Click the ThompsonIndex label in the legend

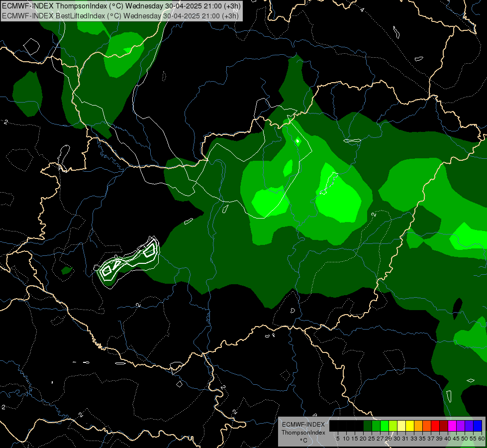pyautogui.click(x=303, y=433)
